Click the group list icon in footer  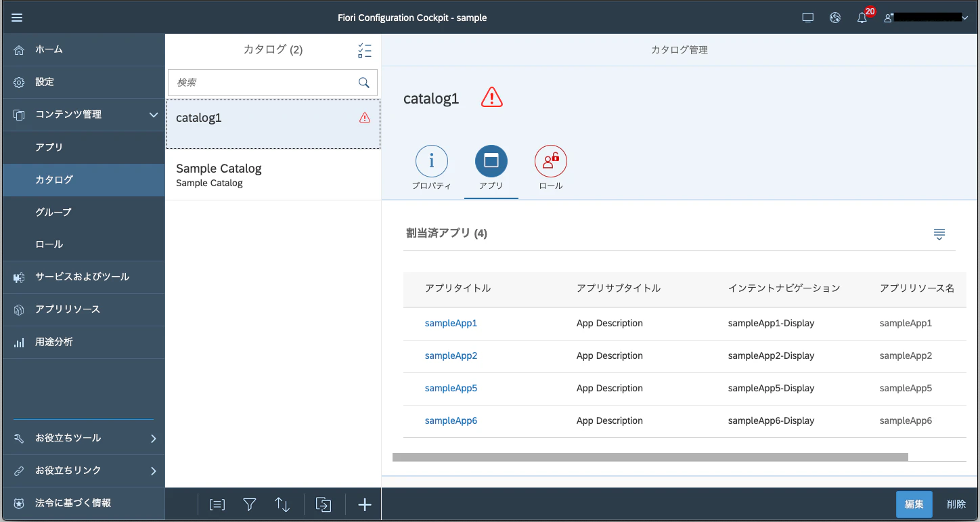point(217,504)
